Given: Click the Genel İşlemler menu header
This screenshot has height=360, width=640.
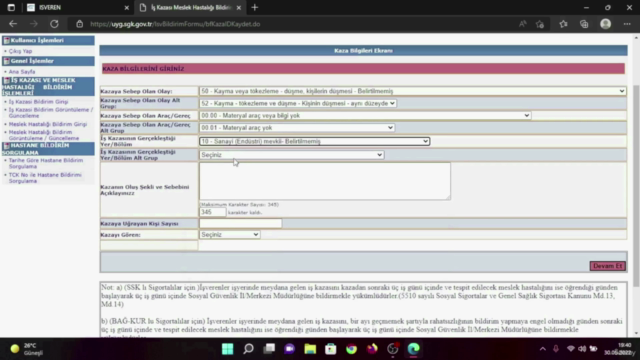Looking at the screenshot, I should tap(48, 61).
